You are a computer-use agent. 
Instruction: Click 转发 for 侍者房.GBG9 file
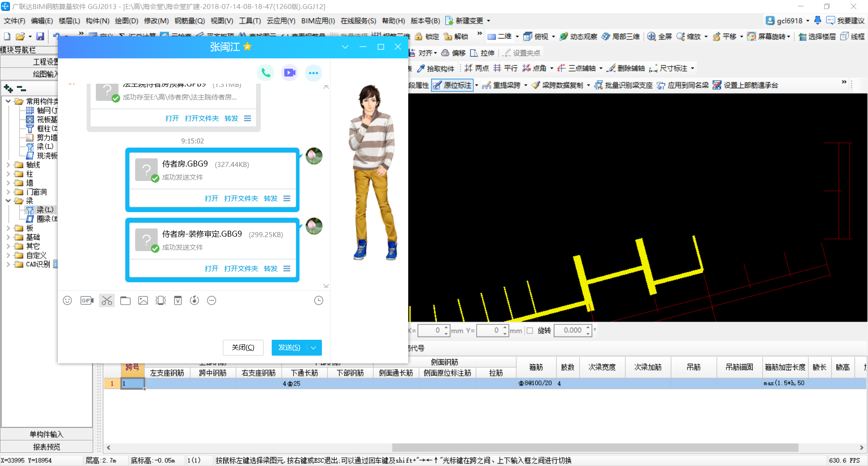click(271, 198)
